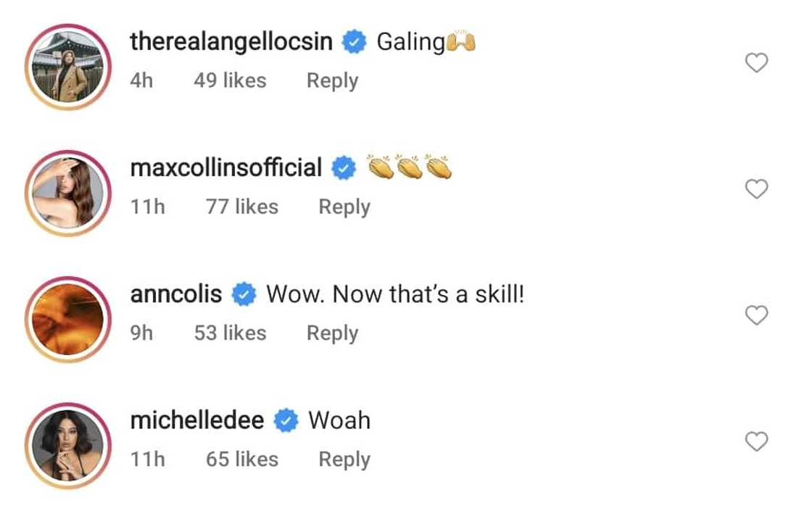
Task: View the 77 likes on maxcollinsofficial's comment
Action: click(241, 207)
